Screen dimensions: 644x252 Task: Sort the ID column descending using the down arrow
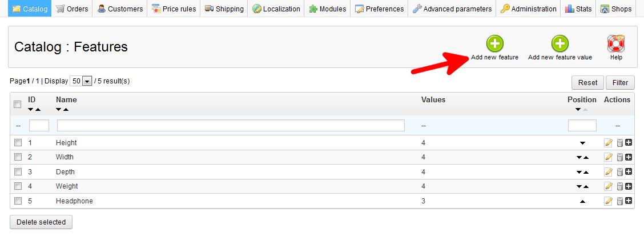31,110
